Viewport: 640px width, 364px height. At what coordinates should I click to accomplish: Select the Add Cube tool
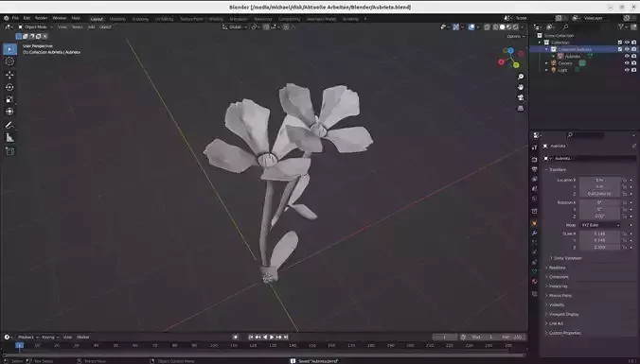[x=9, y=151]
